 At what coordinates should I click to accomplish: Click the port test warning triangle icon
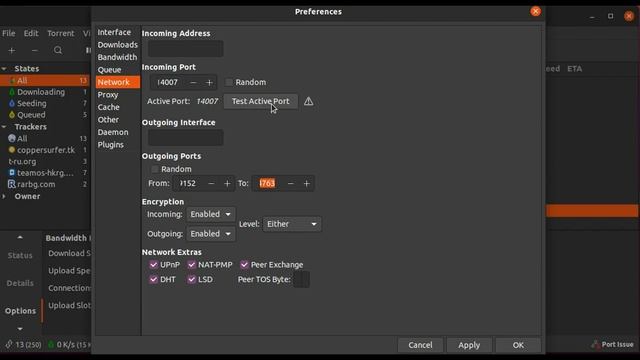[x=309, y=101]
